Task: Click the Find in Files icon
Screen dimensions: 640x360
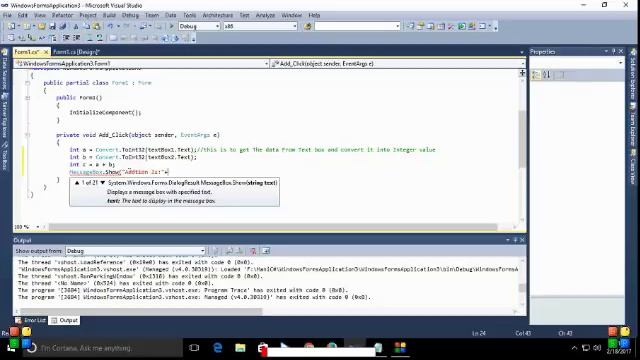Action: coord(308,26)
